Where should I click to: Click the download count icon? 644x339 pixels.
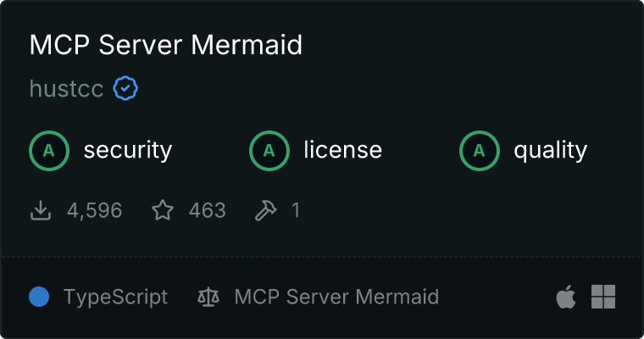[x=41, y=210]
